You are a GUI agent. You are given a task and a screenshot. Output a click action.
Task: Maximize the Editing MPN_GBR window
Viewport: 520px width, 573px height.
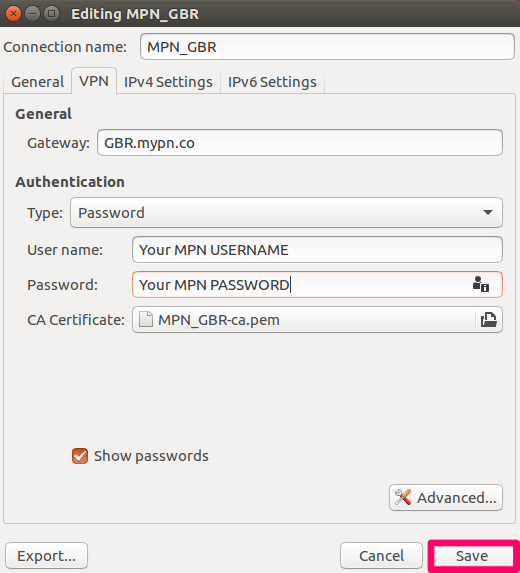[x=52, y=14]
